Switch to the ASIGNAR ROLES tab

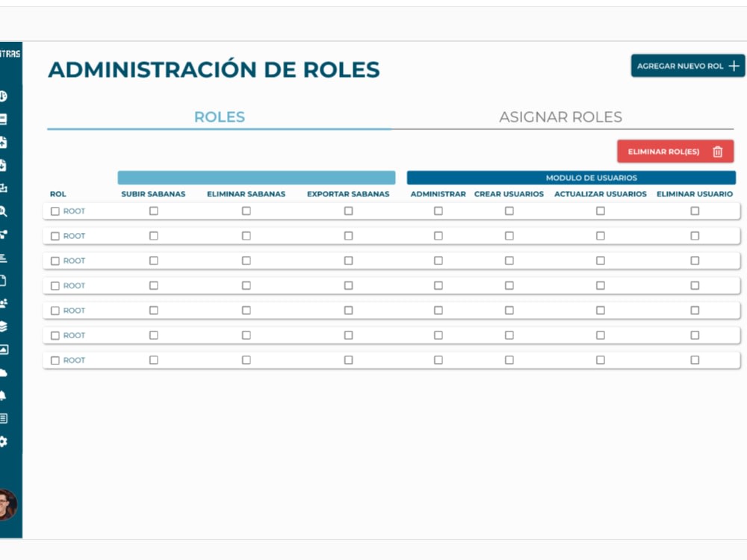561,116
